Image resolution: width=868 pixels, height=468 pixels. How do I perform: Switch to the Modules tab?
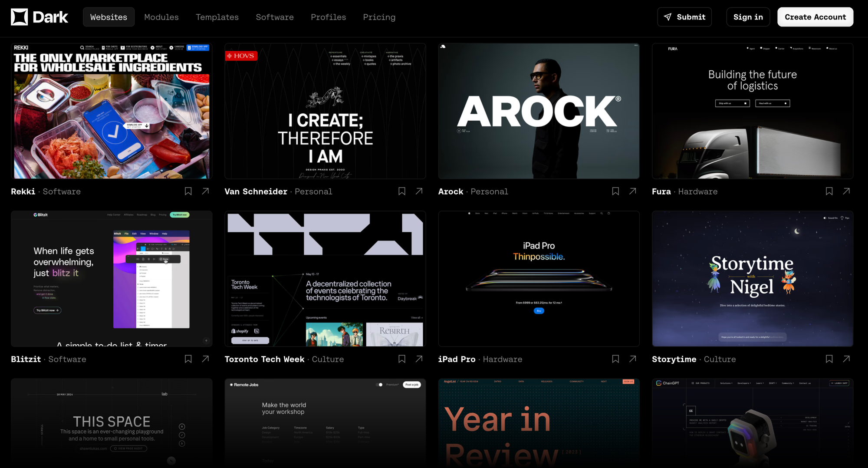pyautogui.click(x=161, y=17)
